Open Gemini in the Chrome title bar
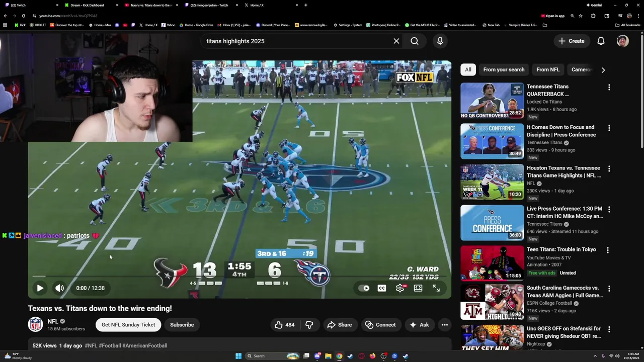Screen dimensions: 644x362 594,5
